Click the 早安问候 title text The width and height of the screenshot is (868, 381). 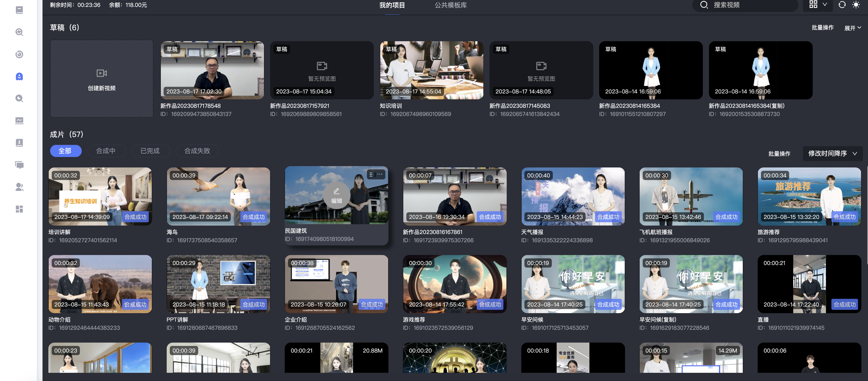(532, 320)
